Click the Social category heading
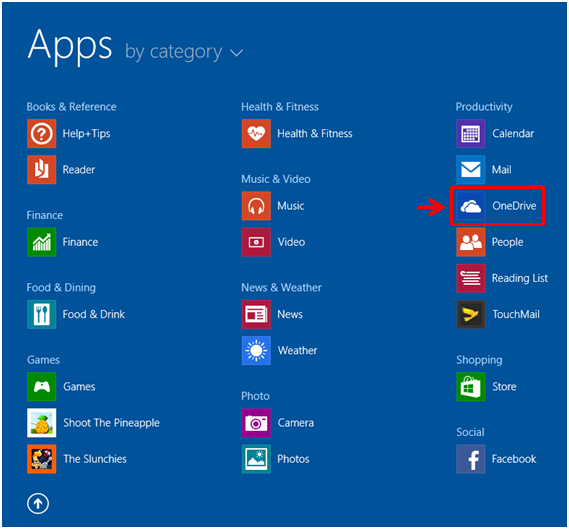This screenshot has height=529, width=569. [470, 432]
